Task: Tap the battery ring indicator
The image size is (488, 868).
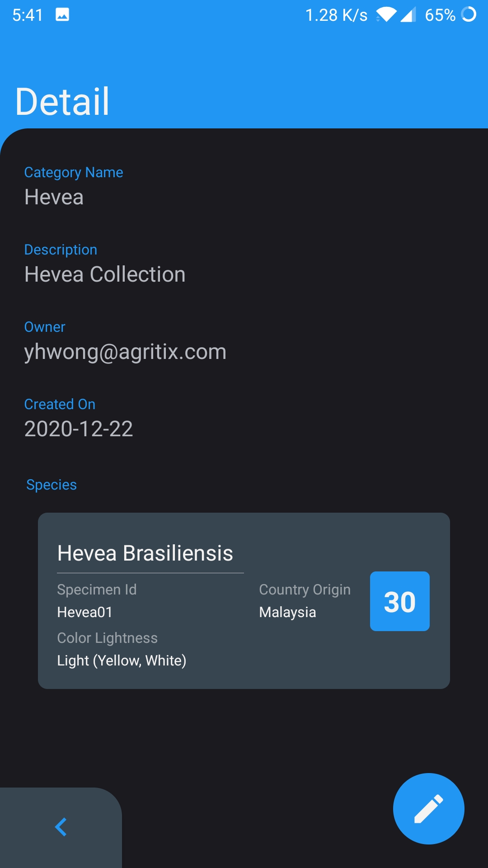Action: tap(469, 14)
